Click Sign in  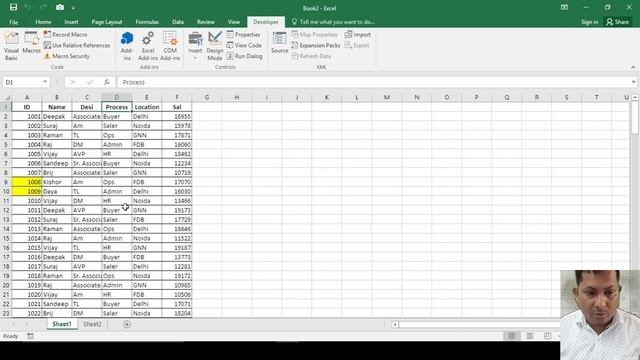pos(590,22)
